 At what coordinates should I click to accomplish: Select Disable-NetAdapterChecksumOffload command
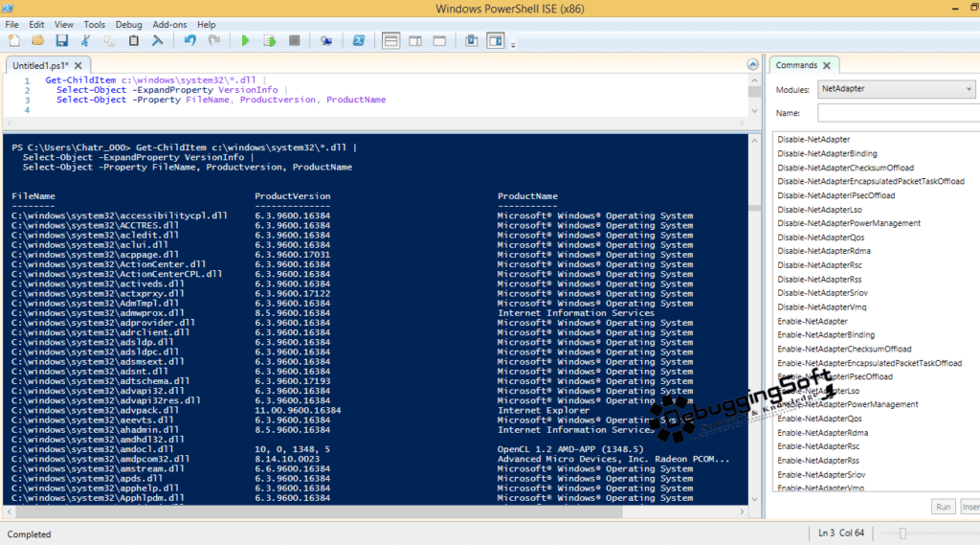point(845,168)
